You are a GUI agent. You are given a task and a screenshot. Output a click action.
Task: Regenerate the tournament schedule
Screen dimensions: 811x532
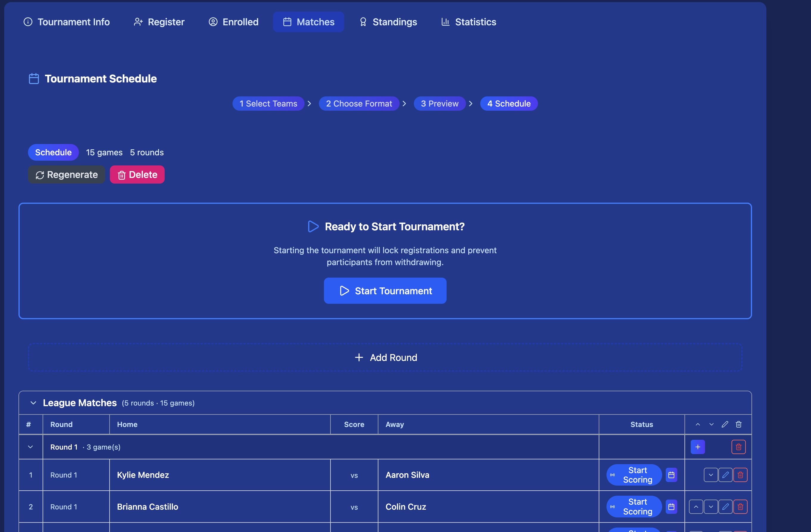(66, 175)
